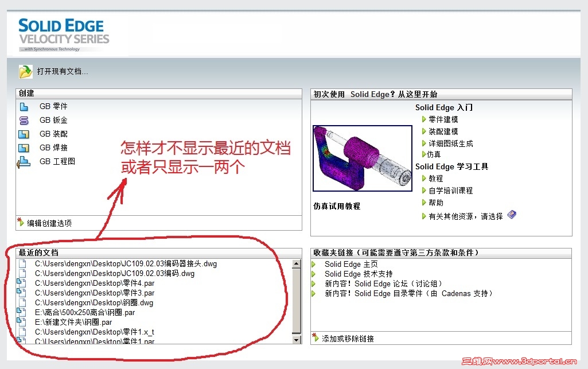Open the 有关其他资源，请选择 link
The height and width of the screenshot is (369, 588).
(466, 216)
